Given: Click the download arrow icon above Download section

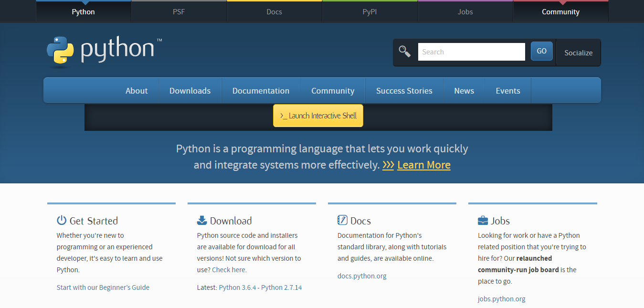Looking at the screenshot, I should (201, 220).
